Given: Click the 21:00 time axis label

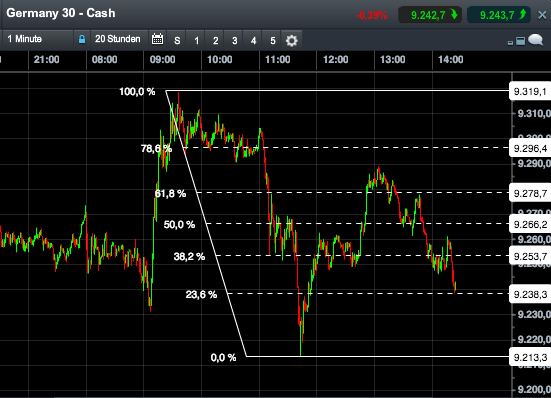Looking at the screenshot, I should [x=46, y=59].
